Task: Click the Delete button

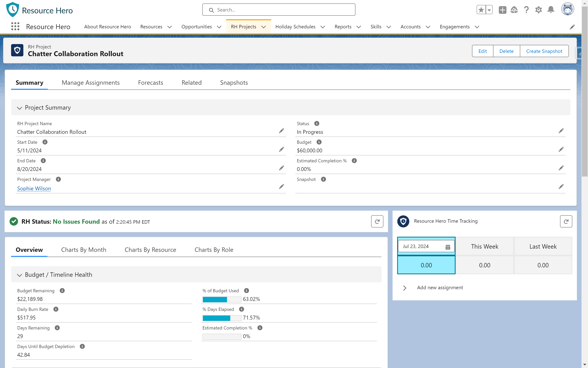Action: click(x=506, y=51)
